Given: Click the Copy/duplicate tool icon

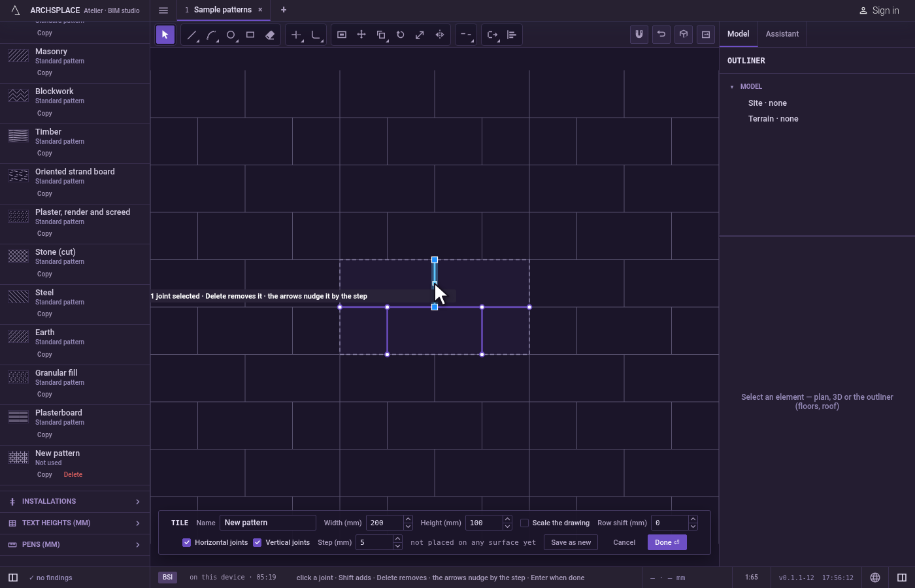Looking at the screenshot, I should (381, 35).
